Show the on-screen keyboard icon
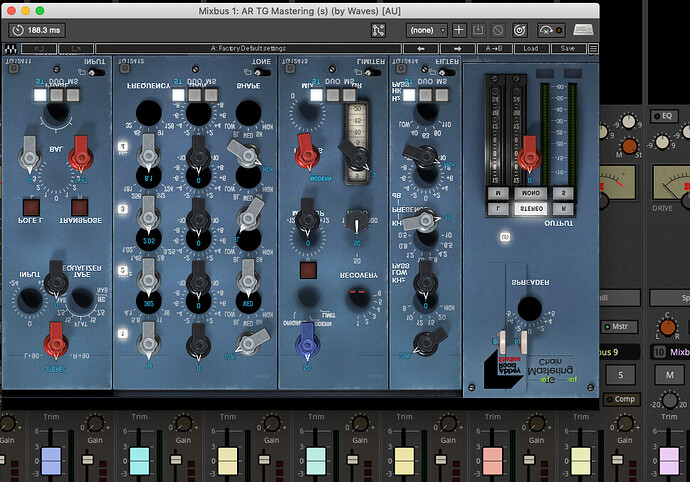Image resolution: width=690 pixels, height=482 pixels. pos(582,30)
